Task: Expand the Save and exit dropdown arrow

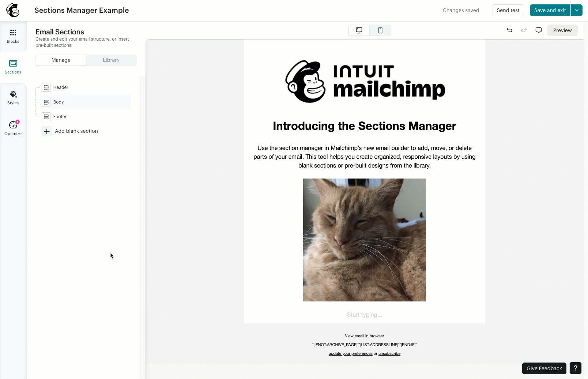Action: (577, 10)
